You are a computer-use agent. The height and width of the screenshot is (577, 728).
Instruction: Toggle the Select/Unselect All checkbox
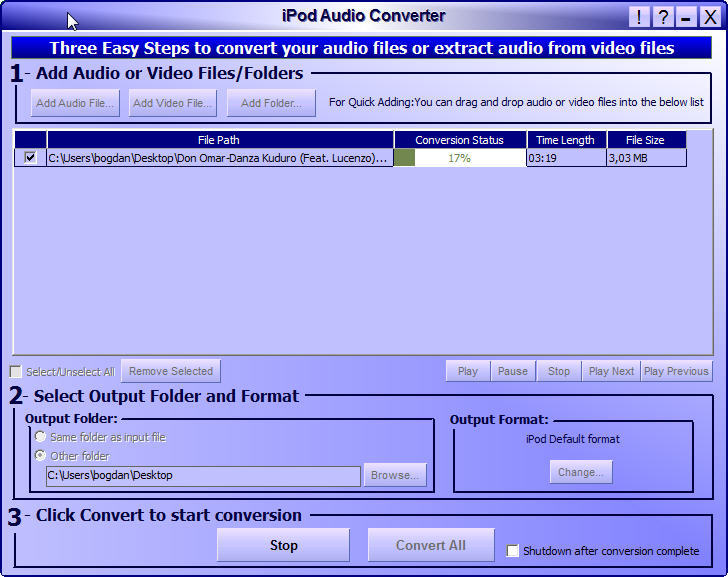coord(16,372)
